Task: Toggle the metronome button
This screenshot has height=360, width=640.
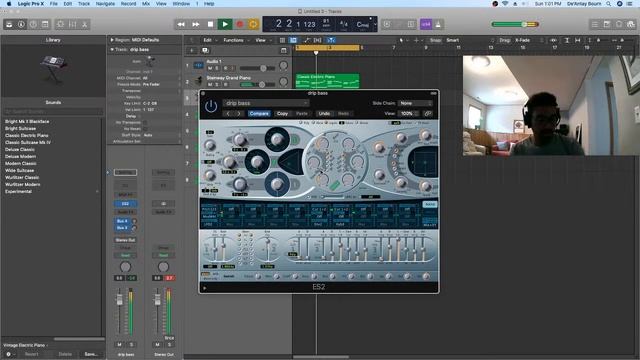Action: click(438, 24)
